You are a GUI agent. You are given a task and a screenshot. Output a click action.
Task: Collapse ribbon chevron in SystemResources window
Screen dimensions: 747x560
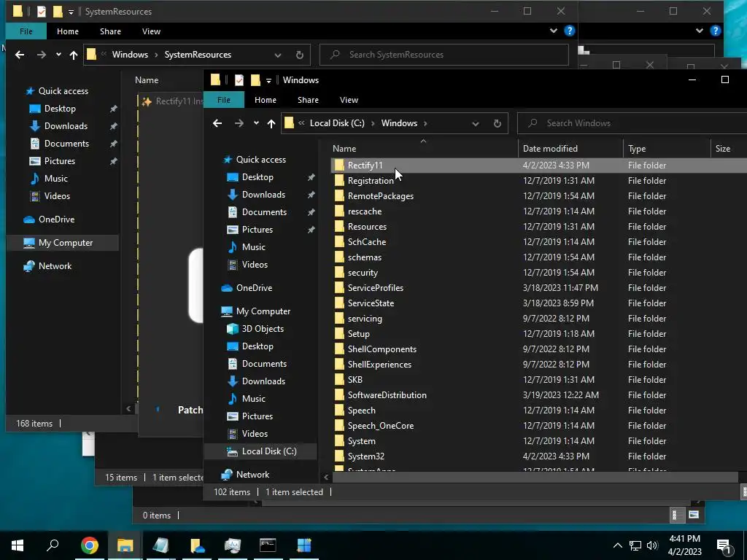click(553, 31)
